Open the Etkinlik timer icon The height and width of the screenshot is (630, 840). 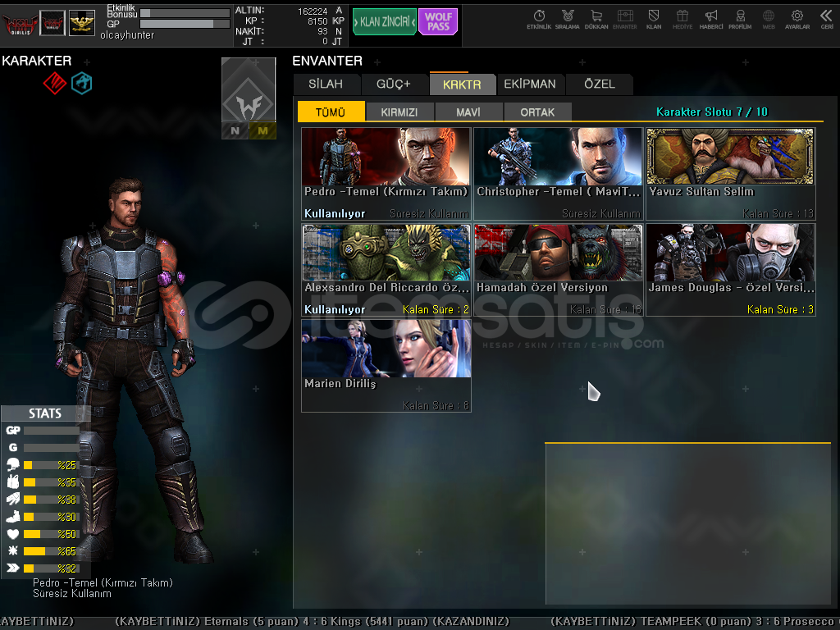click(x=539, y=20)
